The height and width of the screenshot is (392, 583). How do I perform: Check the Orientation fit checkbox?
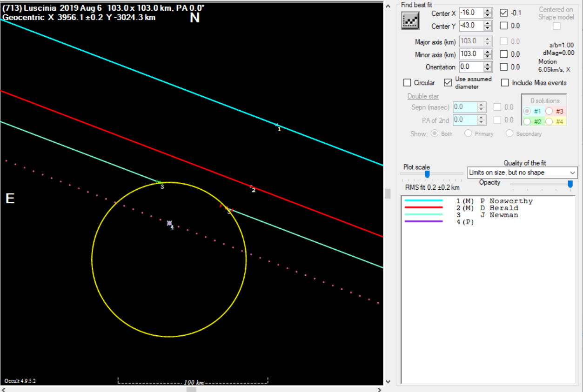504,67
